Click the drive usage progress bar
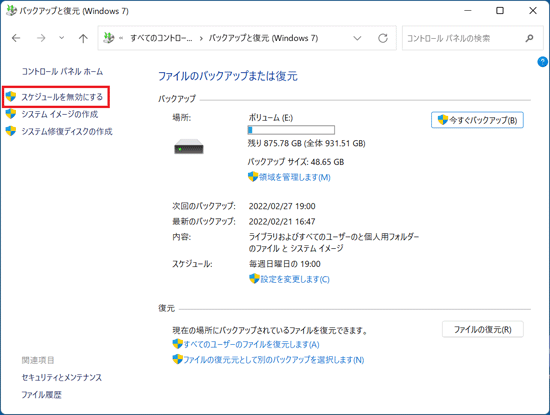The height and width of the screenshot is (415, 550). 291,130
